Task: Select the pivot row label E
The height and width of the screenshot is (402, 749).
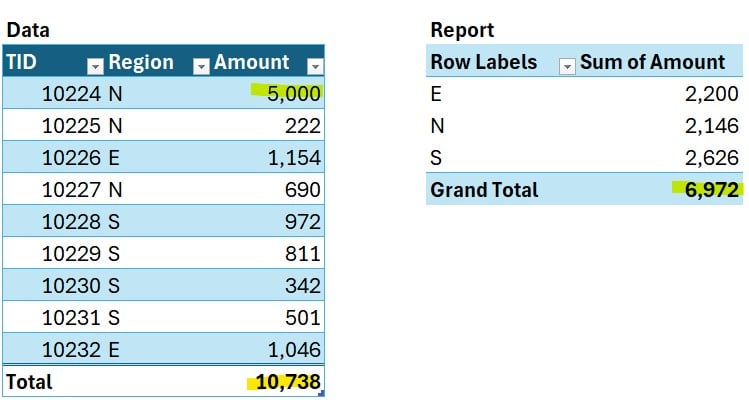Action: (x=436, y=94)
